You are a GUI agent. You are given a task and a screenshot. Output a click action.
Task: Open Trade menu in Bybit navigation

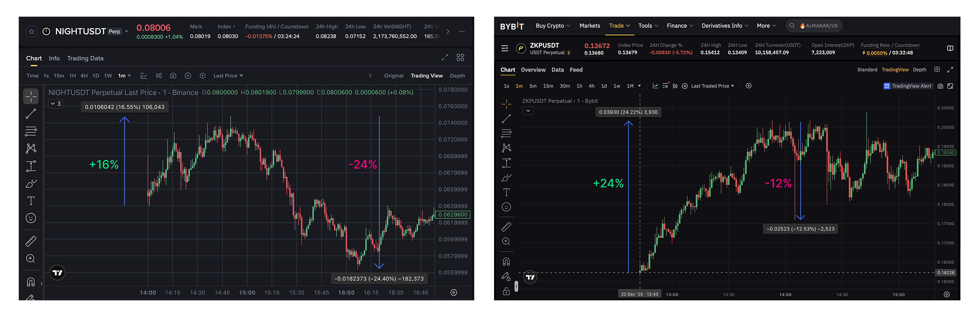pos(619,26)
